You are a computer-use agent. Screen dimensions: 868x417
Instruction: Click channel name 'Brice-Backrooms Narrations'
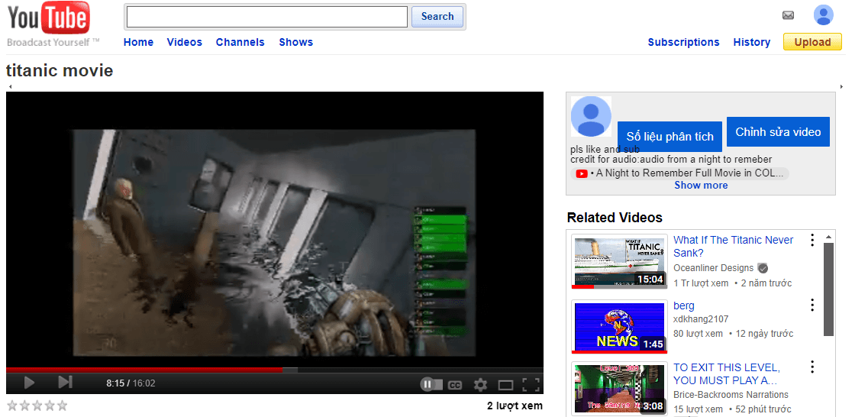(731, 395)
